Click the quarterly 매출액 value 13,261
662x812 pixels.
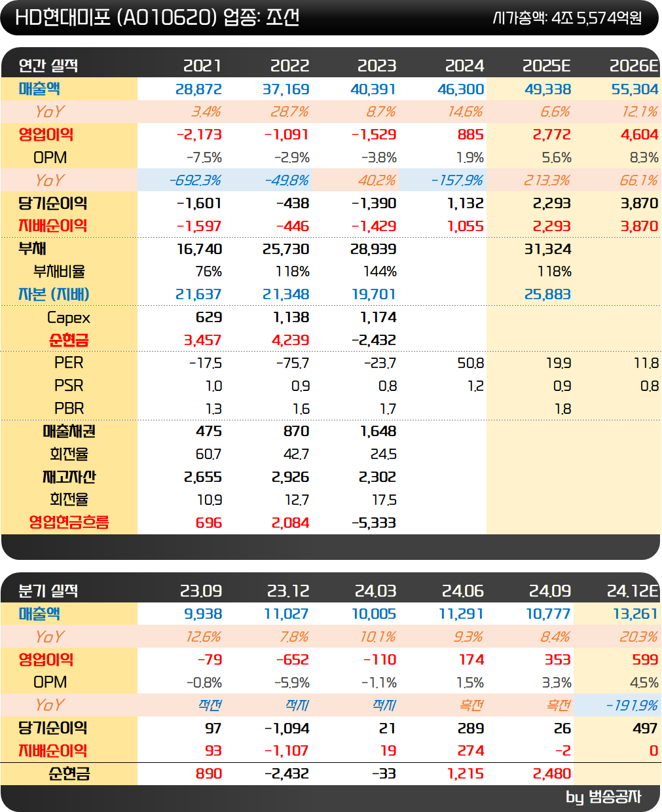click(x=635, y=614)
